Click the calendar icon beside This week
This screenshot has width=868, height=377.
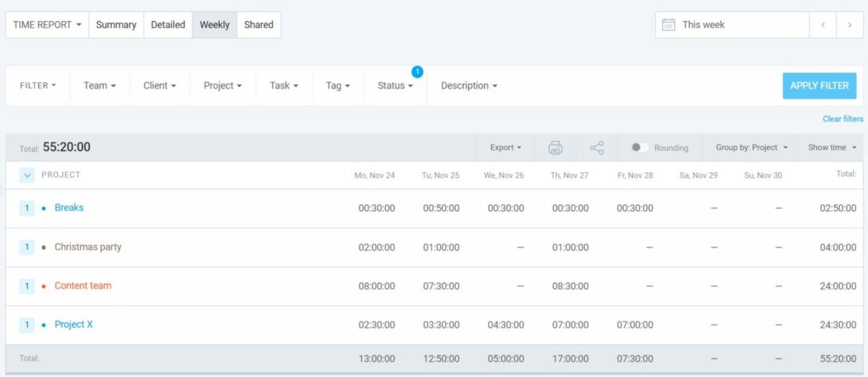tap(669, 25)
